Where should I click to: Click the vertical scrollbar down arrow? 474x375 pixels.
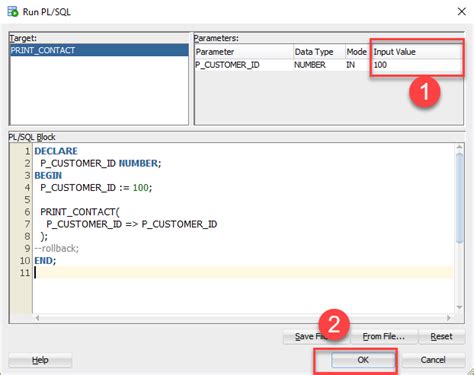[x=459, y=307]
